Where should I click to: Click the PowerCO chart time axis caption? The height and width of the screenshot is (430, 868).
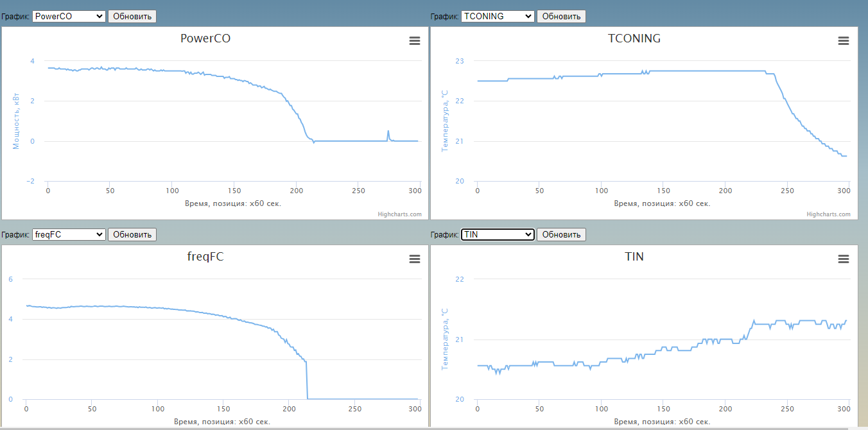tap(234, 203)
